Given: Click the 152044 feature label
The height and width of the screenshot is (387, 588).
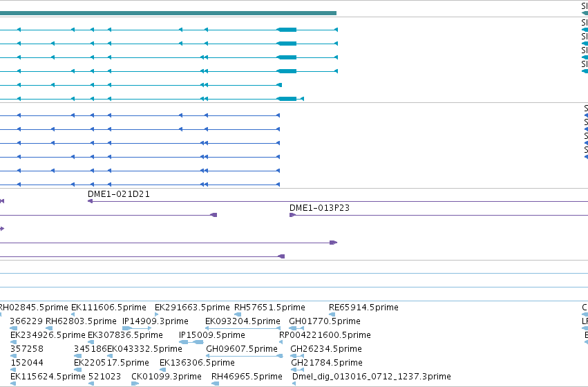Looking at the screenshot, I should click(x=27, y=363).
